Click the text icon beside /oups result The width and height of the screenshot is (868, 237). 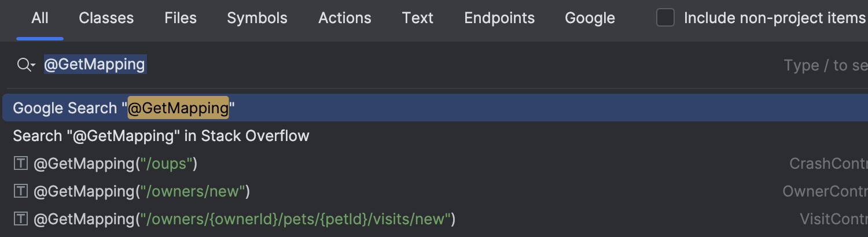21,164
